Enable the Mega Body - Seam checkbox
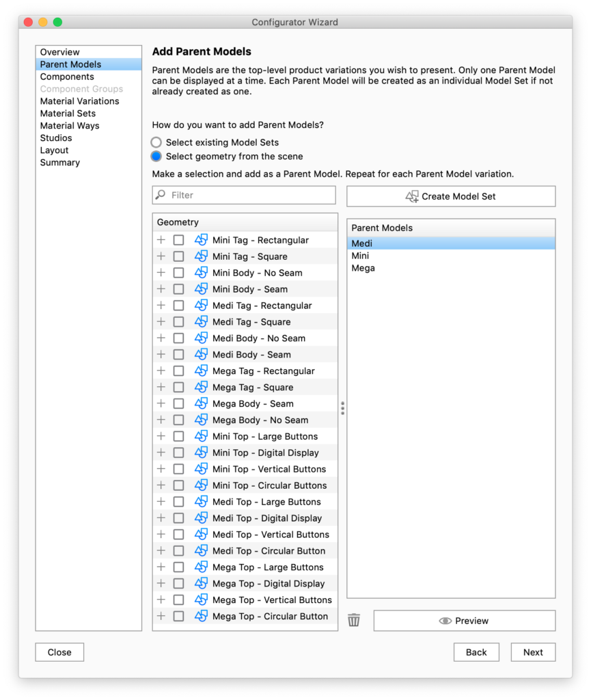The width and height of the screenshot is (591, 700). point(178,404)
